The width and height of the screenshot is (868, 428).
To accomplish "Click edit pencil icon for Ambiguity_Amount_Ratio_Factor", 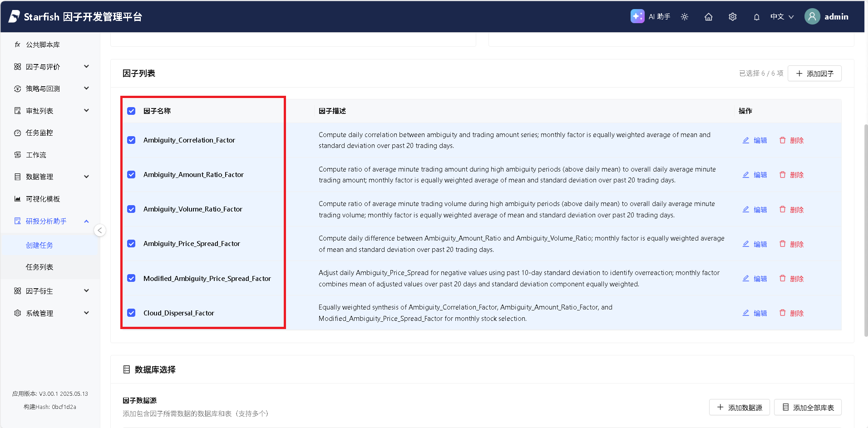I will coord(746,175).
